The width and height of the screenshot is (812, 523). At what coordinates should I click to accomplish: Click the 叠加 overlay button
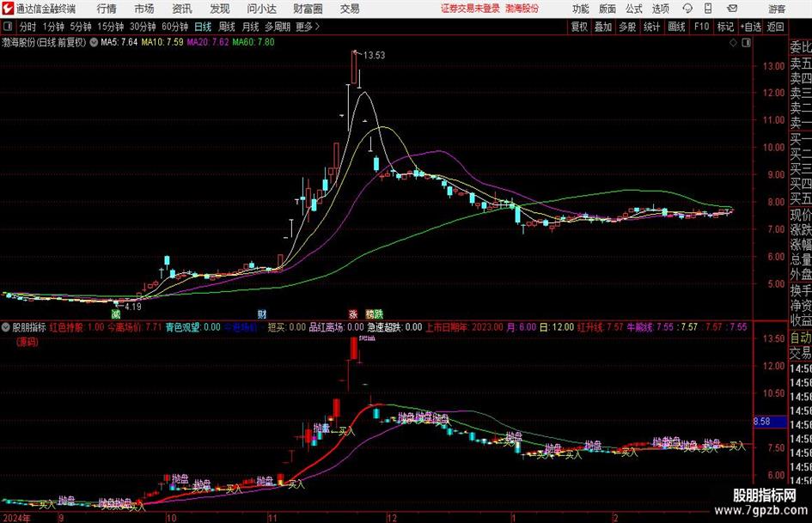[x=603, y=27]
